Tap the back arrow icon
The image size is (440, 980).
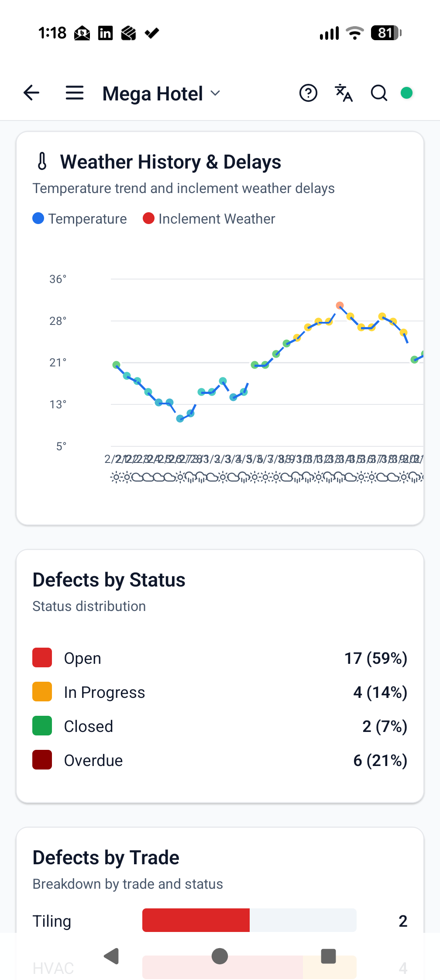coord(31,93)
